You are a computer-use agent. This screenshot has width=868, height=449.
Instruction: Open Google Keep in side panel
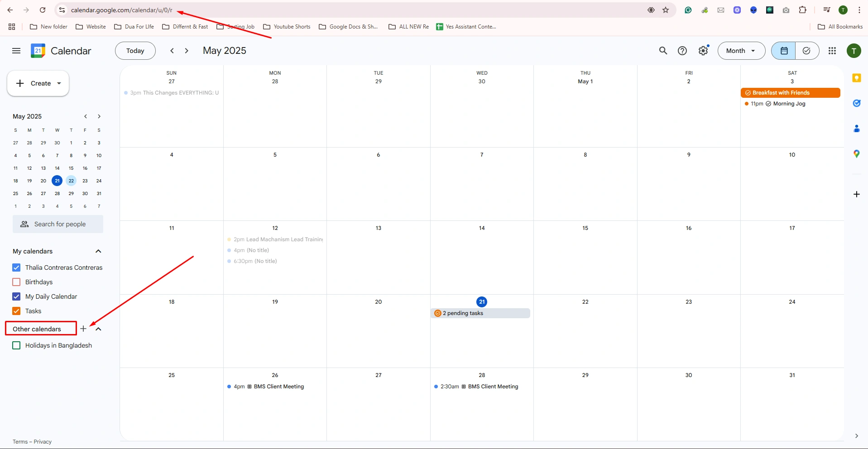(856, 78)
